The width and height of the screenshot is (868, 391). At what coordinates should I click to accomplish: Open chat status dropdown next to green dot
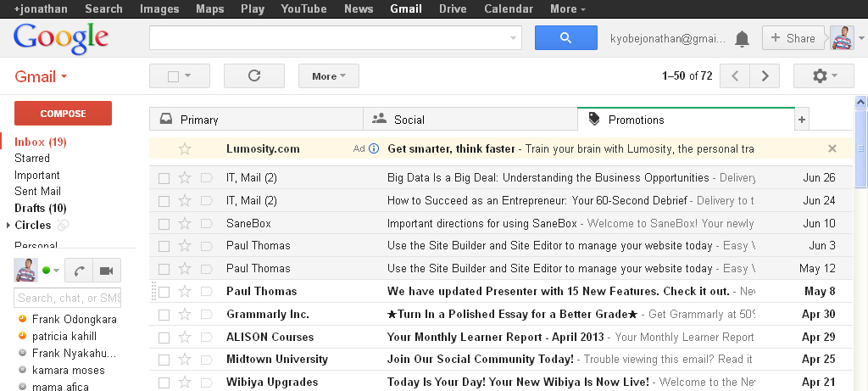tap(56, 271)
